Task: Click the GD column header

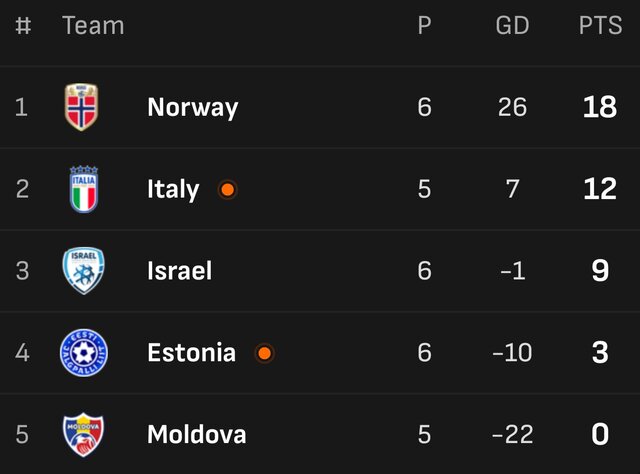Action: click(512, 26)
